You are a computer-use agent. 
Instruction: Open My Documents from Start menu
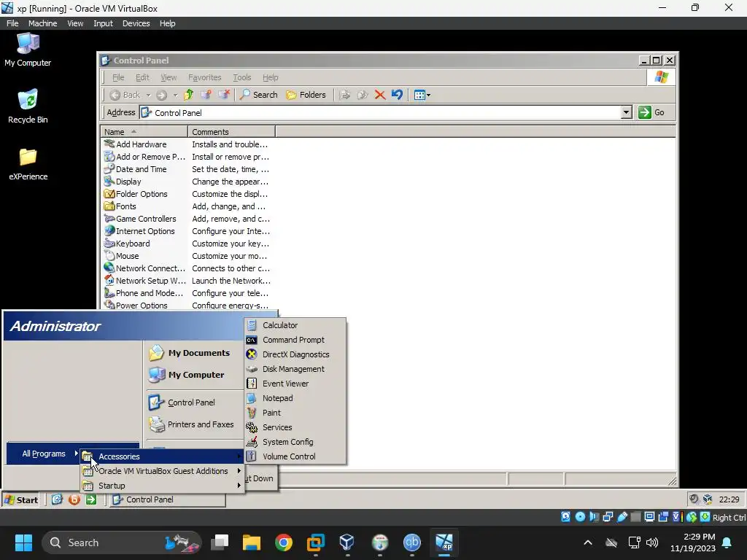[190, 353]
